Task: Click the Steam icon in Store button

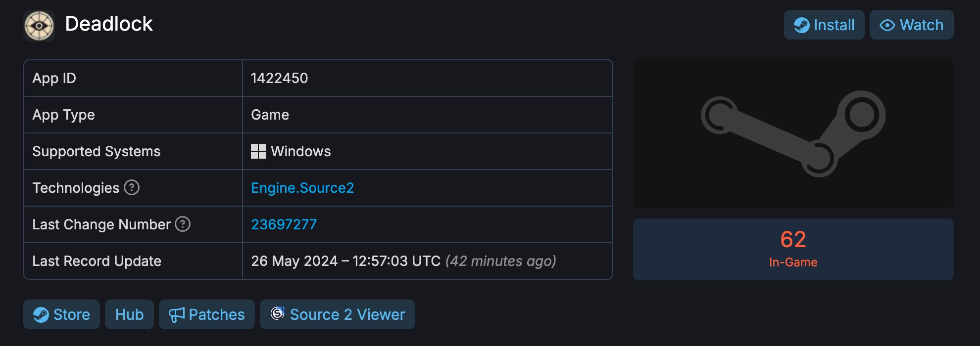Action: pos(41,315)
